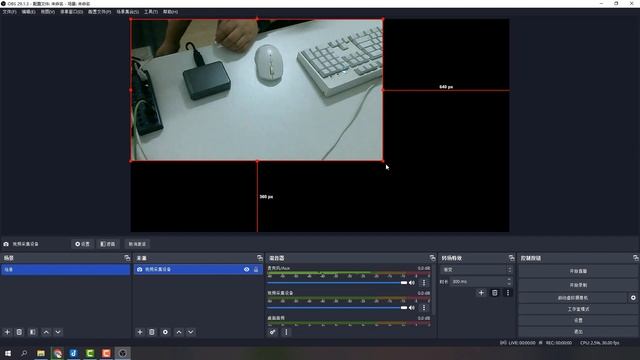The width and height of the screenshot is (640, 360).
Task: Open source properties gear icon
Action: [x=165, y=332]
